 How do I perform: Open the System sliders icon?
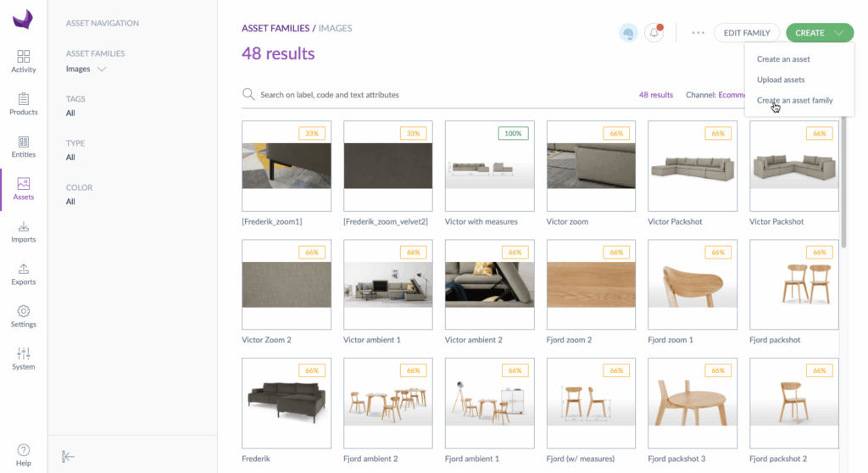coord(24,353)
